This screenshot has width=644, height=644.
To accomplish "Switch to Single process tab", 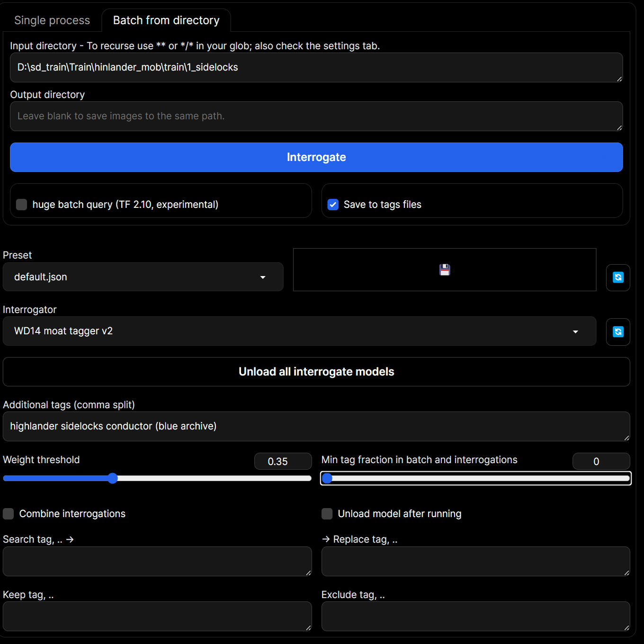I will [x=52, y=20].
